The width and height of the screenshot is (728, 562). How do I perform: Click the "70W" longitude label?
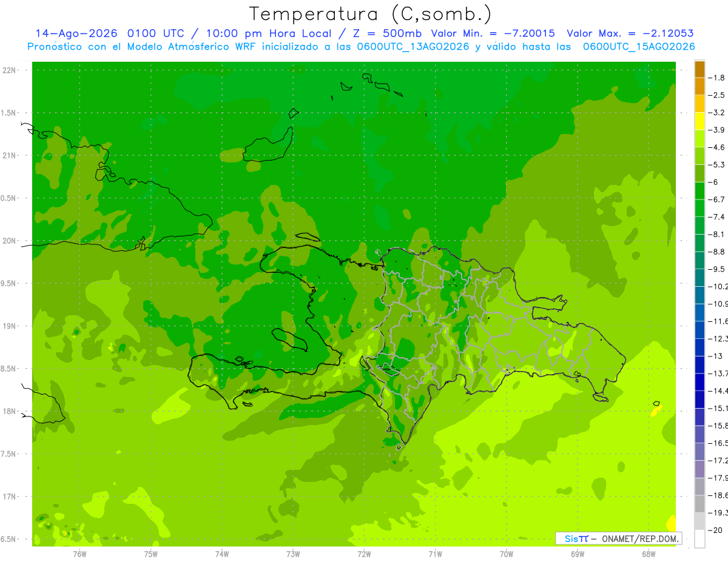(507, 554)
